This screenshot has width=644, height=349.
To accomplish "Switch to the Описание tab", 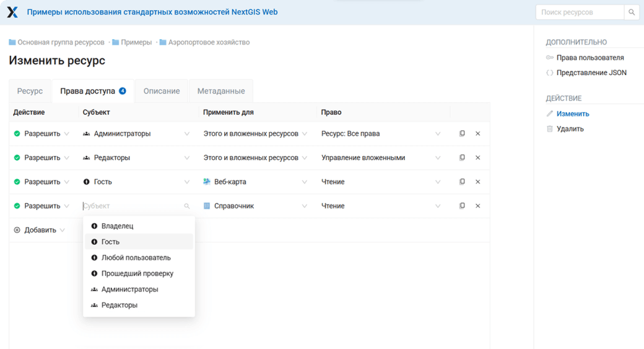I will coord(162,91).
